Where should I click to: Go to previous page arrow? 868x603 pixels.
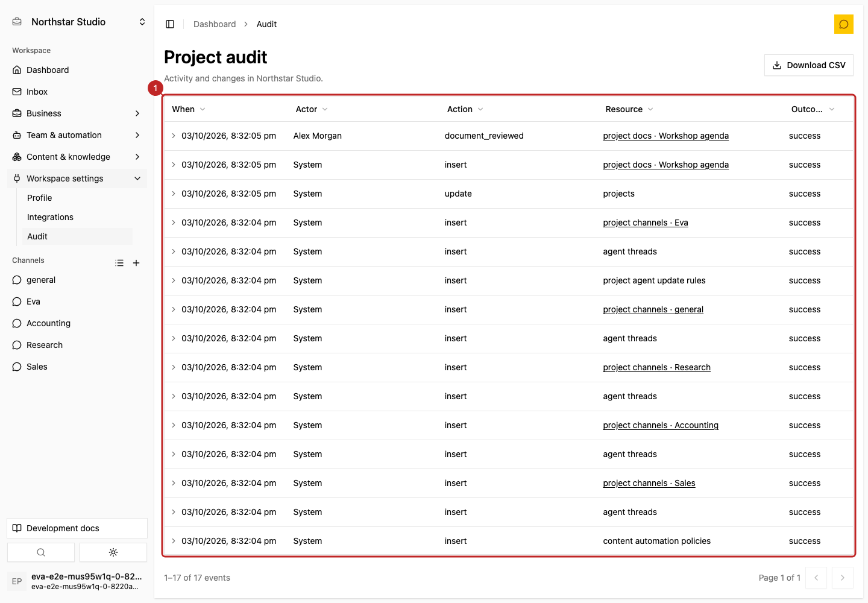click(x=816, y=578)
